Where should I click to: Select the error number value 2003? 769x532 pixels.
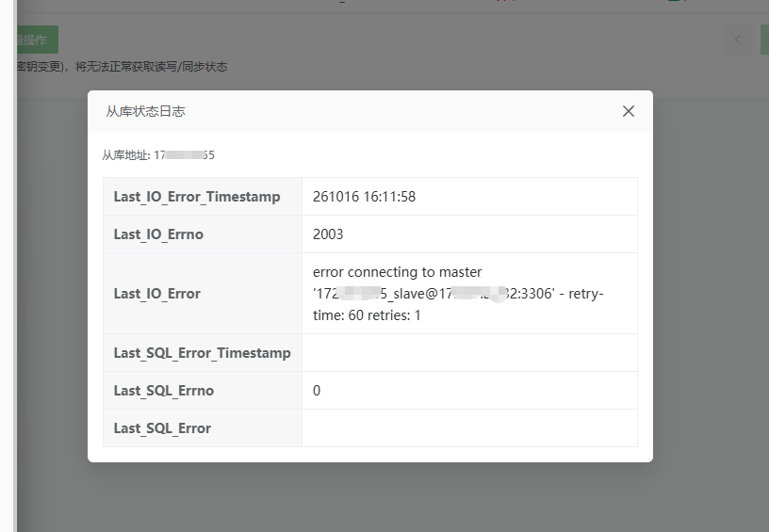328,234
